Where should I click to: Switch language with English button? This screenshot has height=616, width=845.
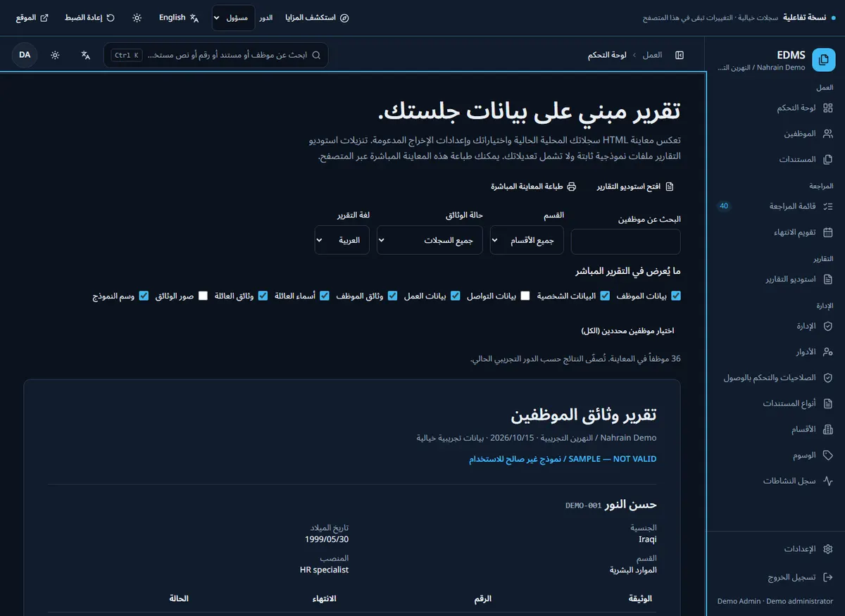[x=179, y=18]
